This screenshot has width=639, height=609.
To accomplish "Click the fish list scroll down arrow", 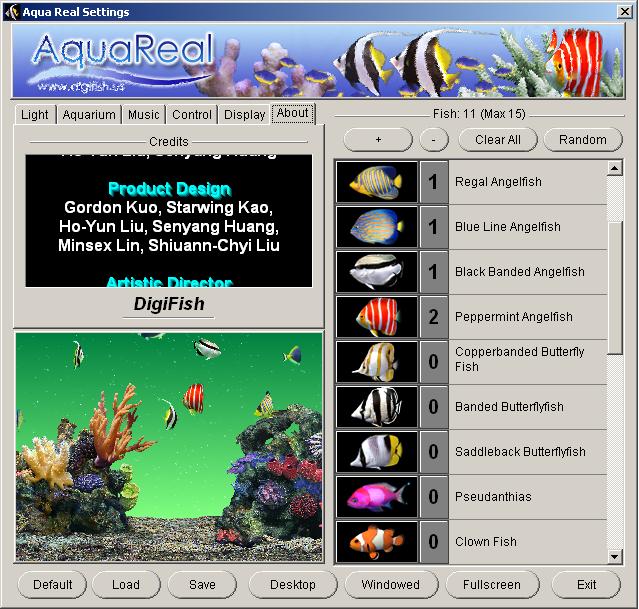I will click(615, 556).
